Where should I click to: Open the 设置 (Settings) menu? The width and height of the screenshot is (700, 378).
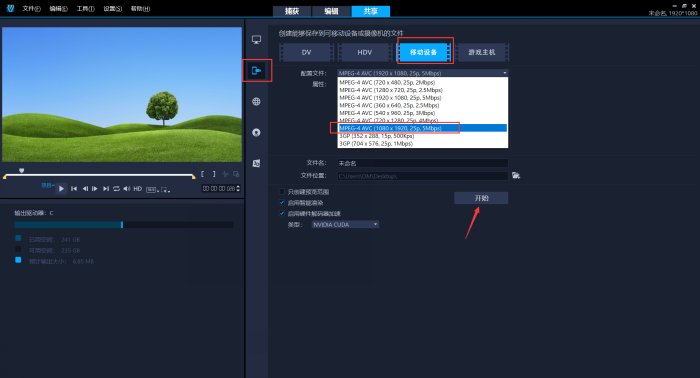(x=112, y=8)
